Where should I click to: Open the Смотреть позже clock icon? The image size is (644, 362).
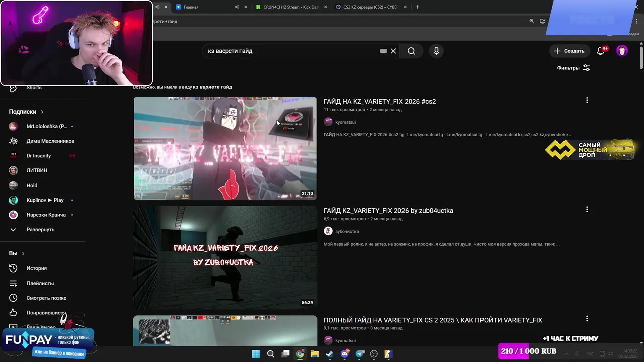(14, 298)
